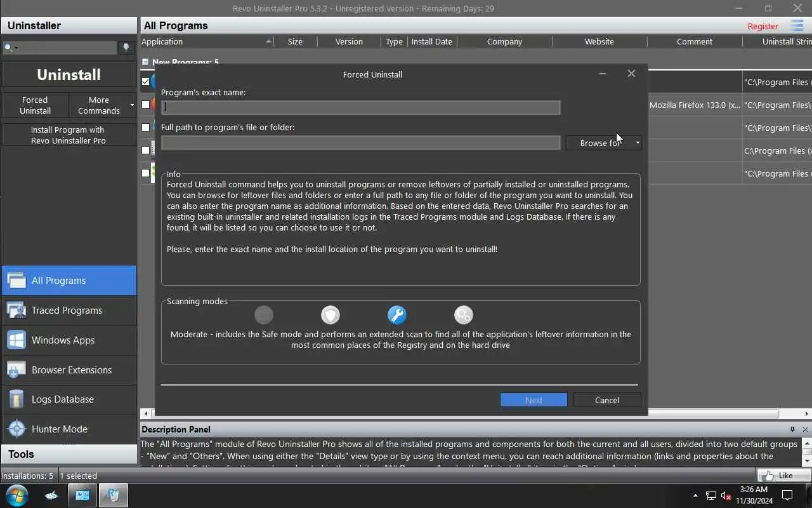Viewport: 812px width, 508px height.
Task: Click the Logs Database cylinder icon
Action: (16, 399)
